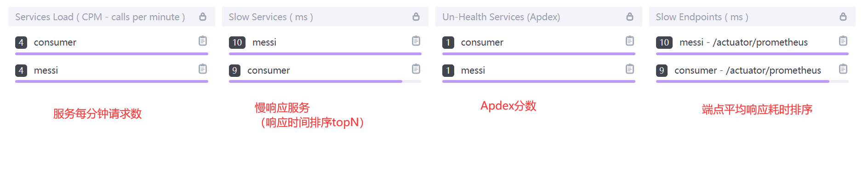Click Services Load (CPM) panel title

100,17
